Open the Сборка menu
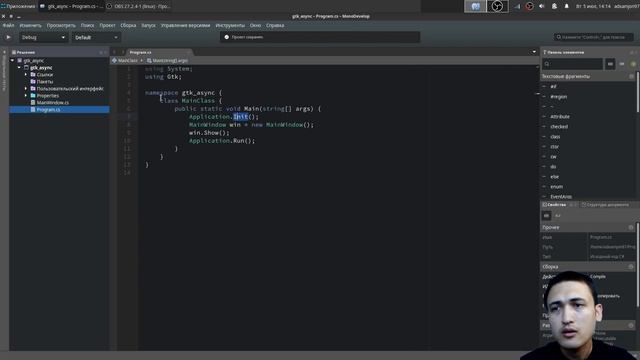The height and width of the screenshot is (360, 640). [128, 25]
